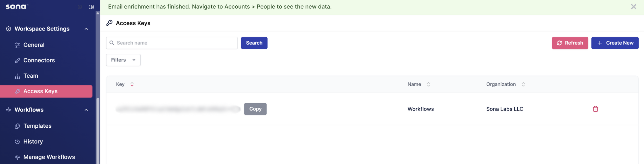
Task: Click the Manage Workflows icon
Action: [17, 157]
